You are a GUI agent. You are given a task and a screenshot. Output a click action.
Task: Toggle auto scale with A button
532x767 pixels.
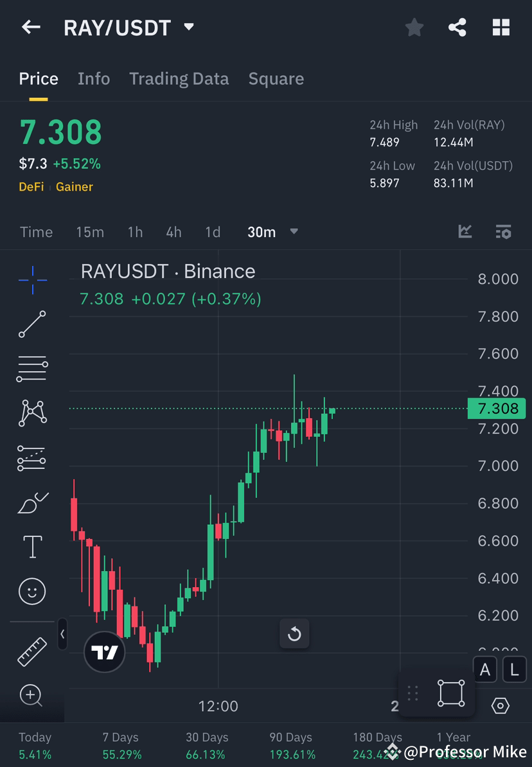point(484,669)
